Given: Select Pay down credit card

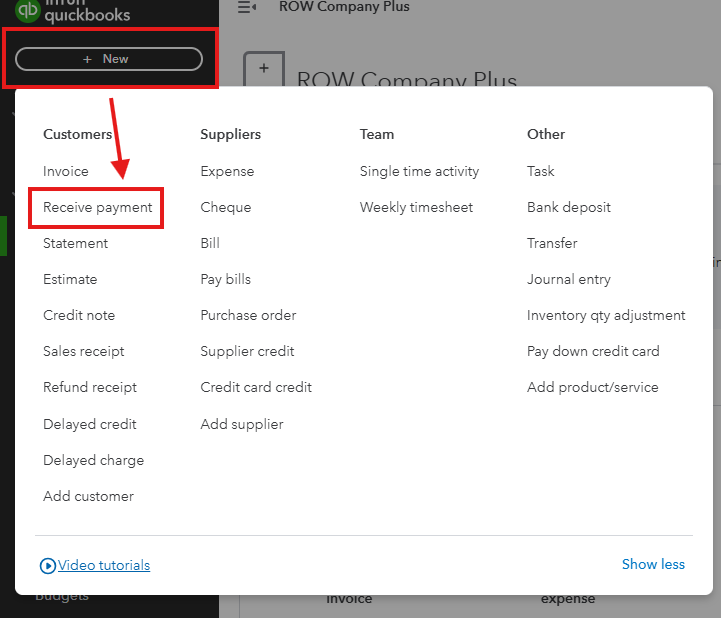Looking at the screenshot, I should tap(593, 351).
